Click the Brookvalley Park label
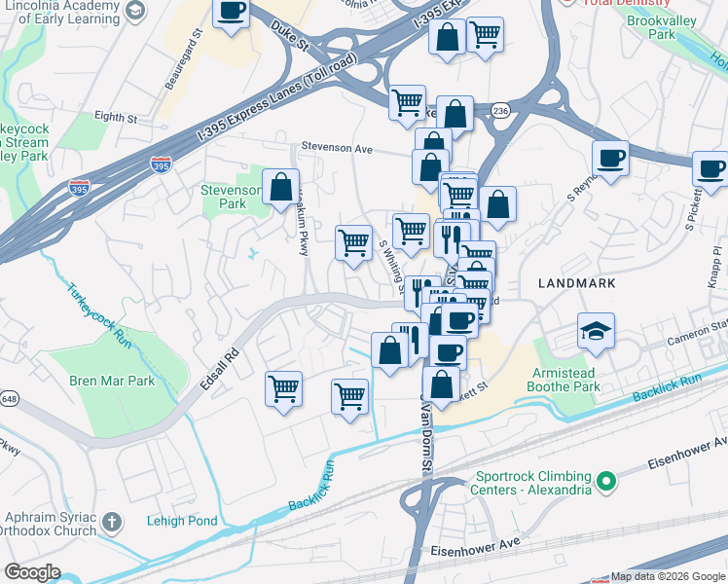Viewport: 728px width, 584px height. (662, 27)
